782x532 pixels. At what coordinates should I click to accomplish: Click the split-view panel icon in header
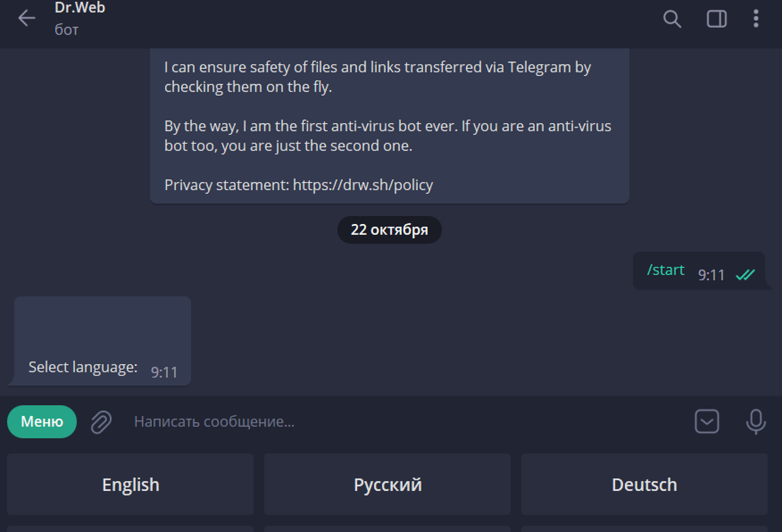[716, 19]
